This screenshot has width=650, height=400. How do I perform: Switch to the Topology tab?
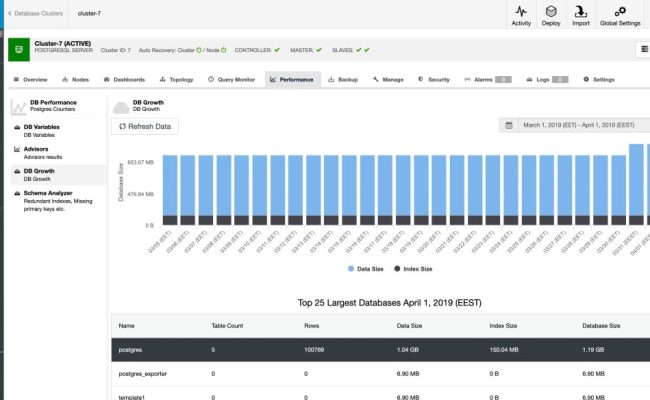[x=177, y=80]
